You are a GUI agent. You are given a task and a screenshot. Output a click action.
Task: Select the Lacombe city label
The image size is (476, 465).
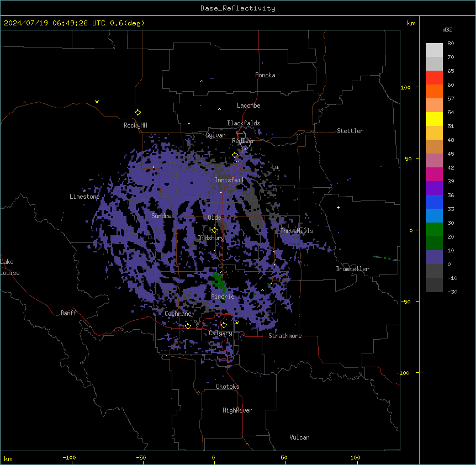click(x=248, y=105)
